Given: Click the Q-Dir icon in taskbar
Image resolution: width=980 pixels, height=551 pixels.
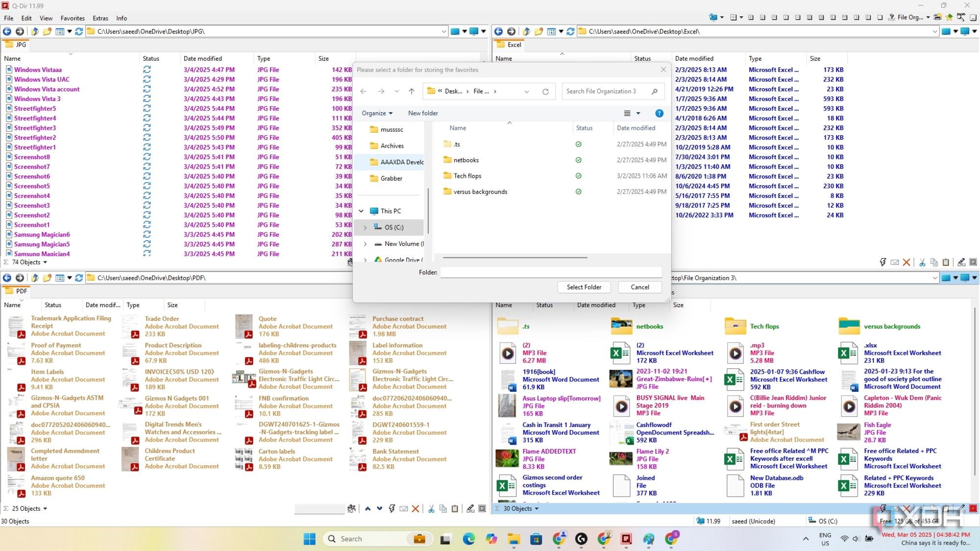Looking at the screenshot, I should [626, 539].
